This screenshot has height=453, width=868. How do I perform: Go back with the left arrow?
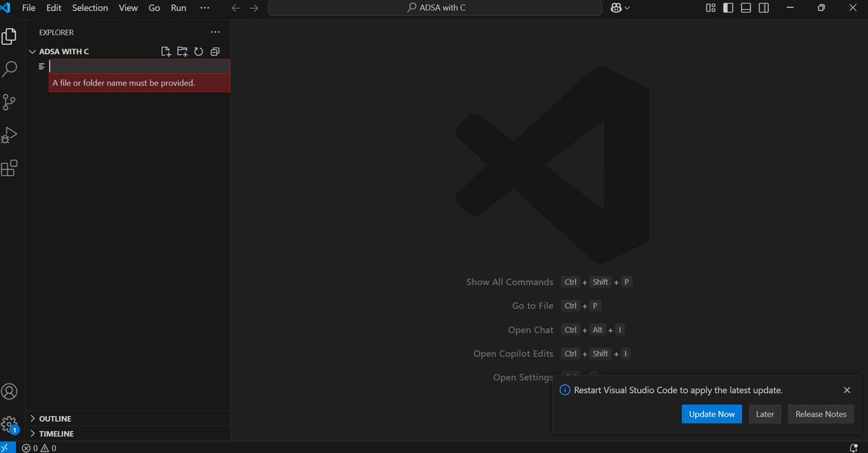coord(236,8)
